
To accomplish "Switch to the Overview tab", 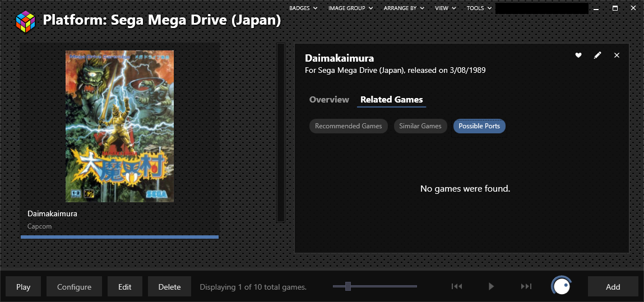I will [x=329, y=99].
